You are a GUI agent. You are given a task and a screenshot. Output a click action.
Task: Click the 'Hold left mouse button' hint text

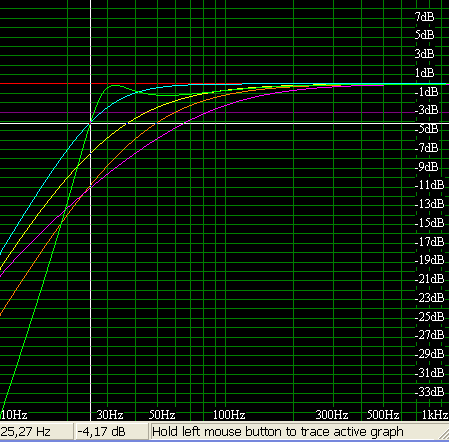[x=278, y=432]
